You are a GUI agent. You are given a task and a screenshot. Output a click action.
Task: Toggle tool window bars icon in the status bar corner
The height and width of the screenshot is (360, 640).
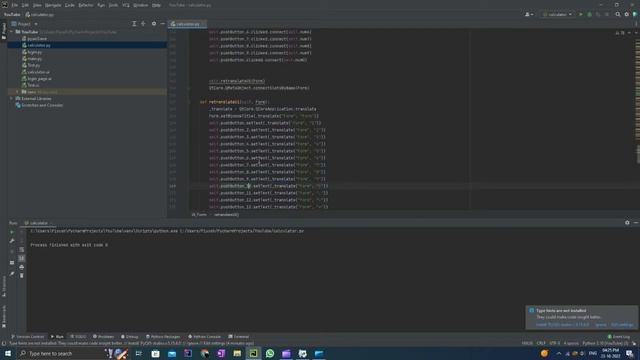coord(4,344)
